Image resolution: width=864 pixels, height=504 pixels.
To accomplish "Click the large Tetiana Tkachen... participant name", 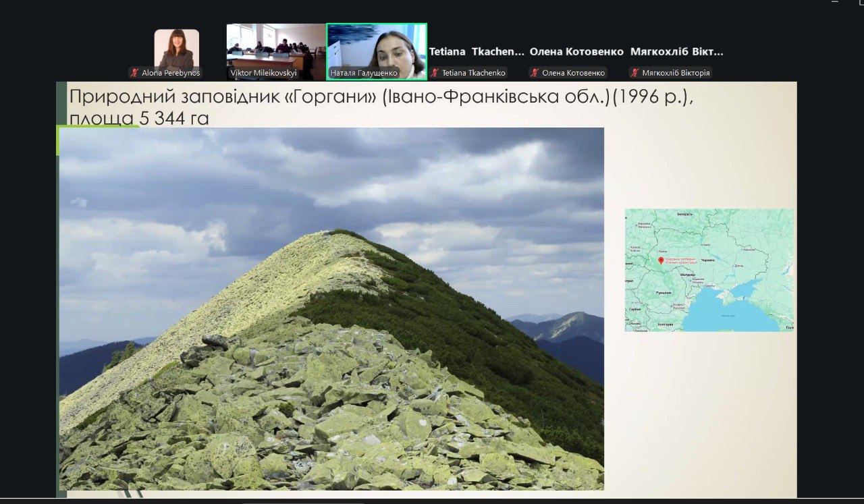I will click(477, 51).
